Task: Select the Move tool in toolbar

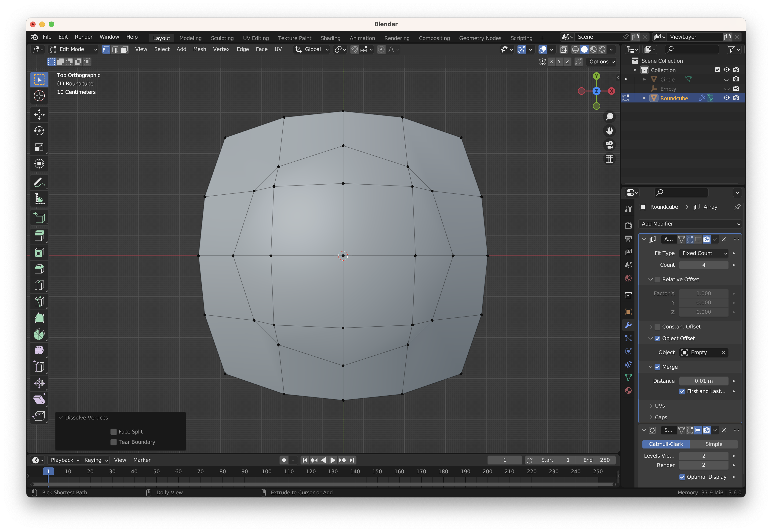Action: click(x=39, y=115)
